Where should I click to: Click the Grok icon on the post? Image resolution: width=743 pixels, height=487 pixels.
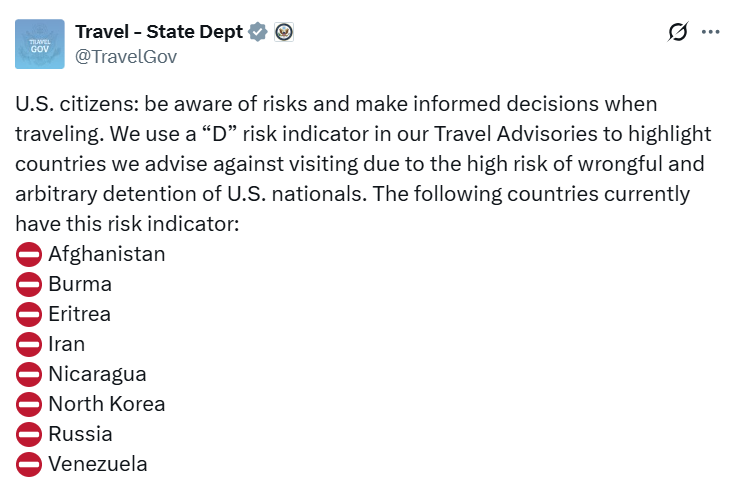pos(678,32)
